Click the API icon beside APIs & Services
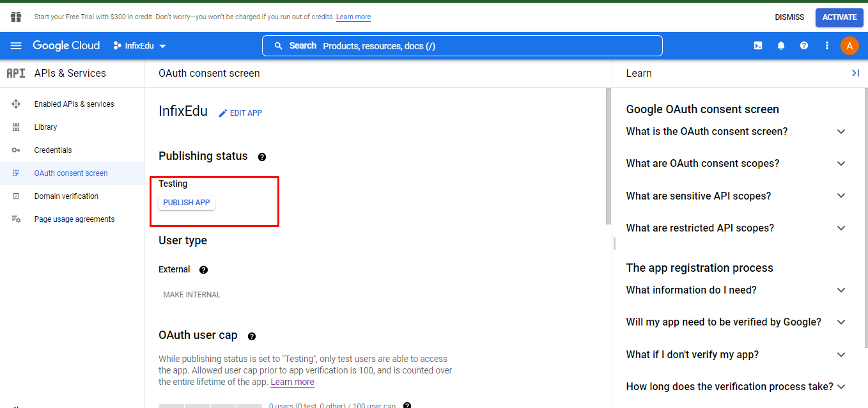Screen dimensions: 868x408 pos(16,74)
